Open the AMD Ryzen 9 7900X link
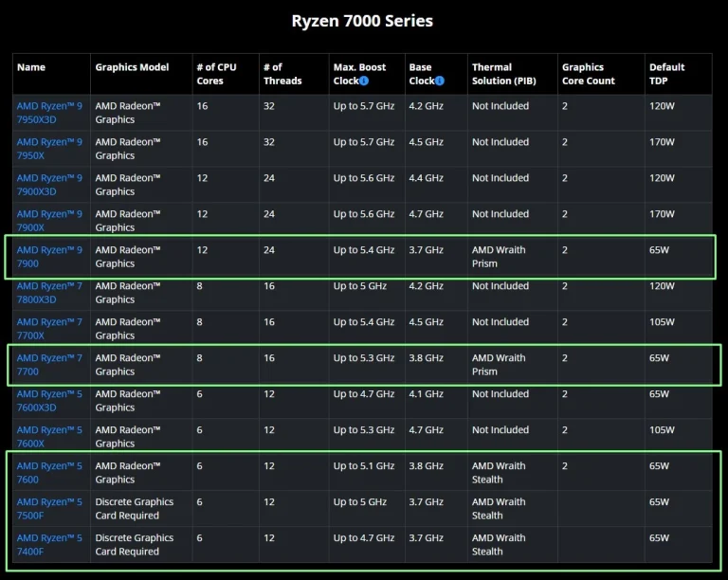Viewport: 728px width, 580px height. click(49, 221)
